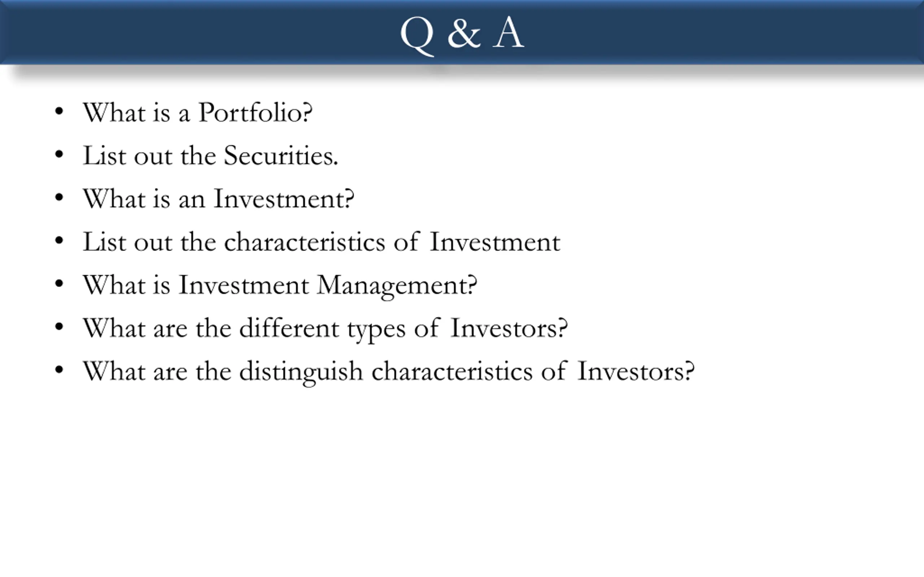This screenshot has height=577, width=924.
Task: Click the word 'Portfolio?' in first bullet
Action: [x=256, y=113]
